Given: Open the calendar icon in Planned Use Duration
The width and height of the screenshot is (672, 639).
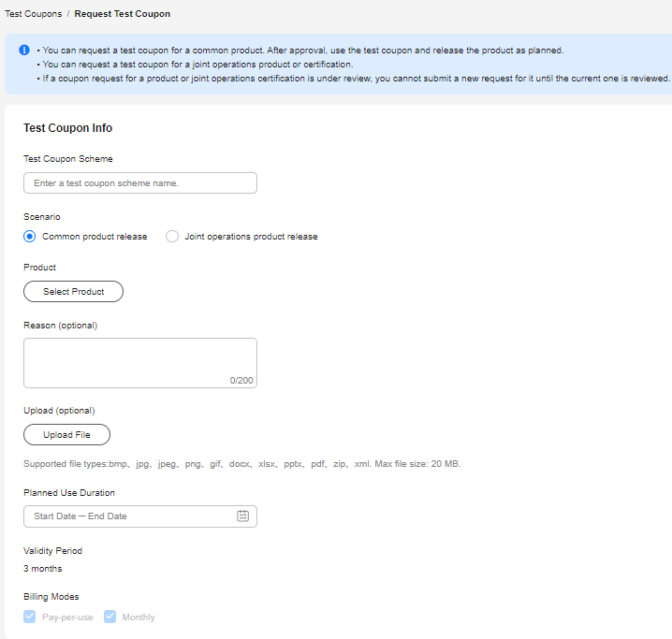Looking at the screenshot, I should coord(242,516).
